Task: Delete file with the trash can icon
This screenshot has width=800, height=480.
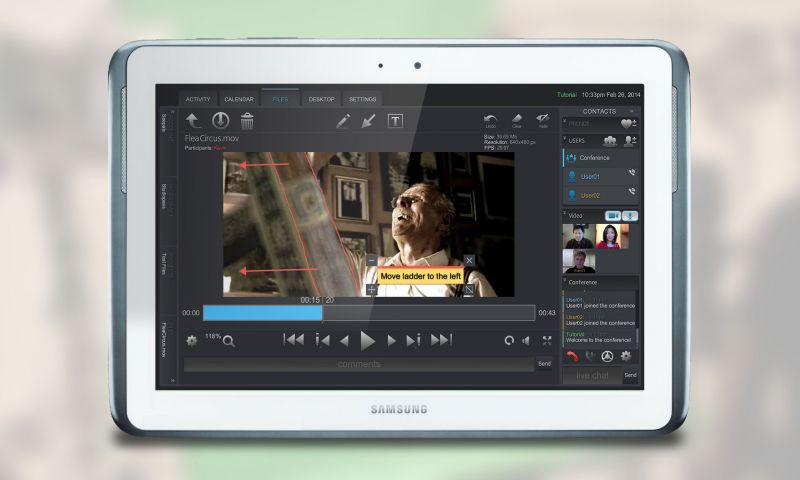Action: pyautogui.click(x=247, y=121)
